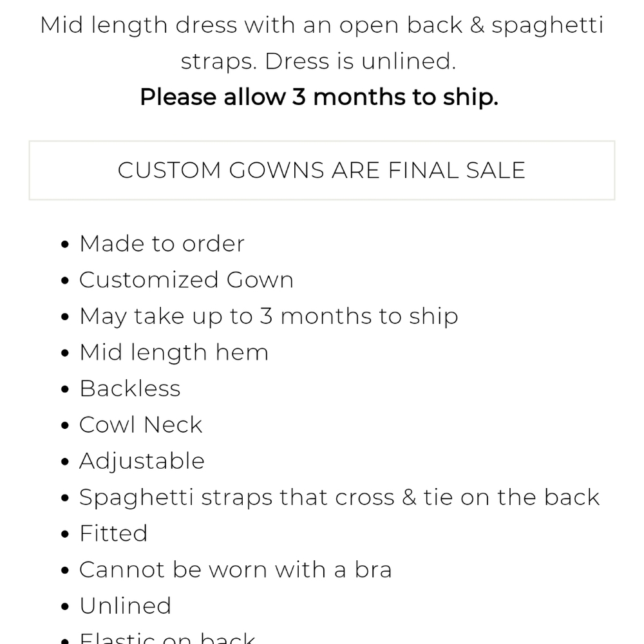Click the partially visible 'Elastic on back' item
The width and height of the screenshot is (644, 644).
167,638
